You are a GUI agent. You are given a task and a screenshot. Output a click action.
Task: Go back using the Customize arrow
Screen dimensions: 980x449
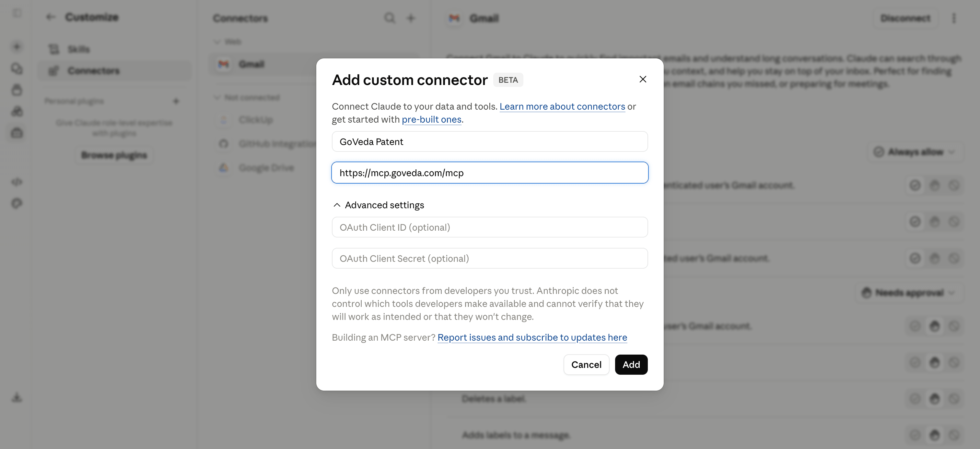click(x=51, y=17)
